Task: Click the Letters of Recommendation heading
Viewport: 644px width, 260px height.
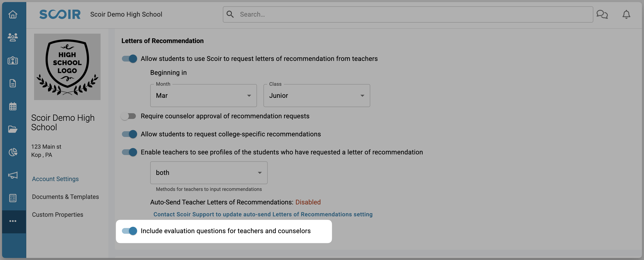Action: pyautogui.click(x=163, y=41)
